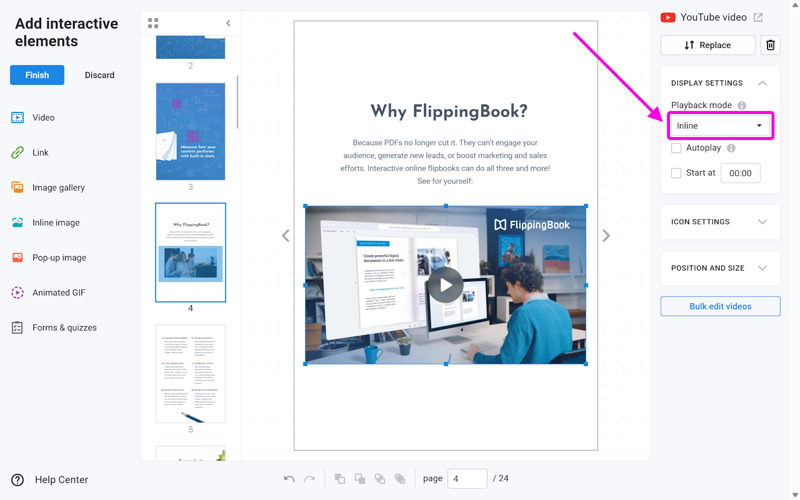Click the Start at time field
The height and width of the screenshot is (500, 800).
740,173
